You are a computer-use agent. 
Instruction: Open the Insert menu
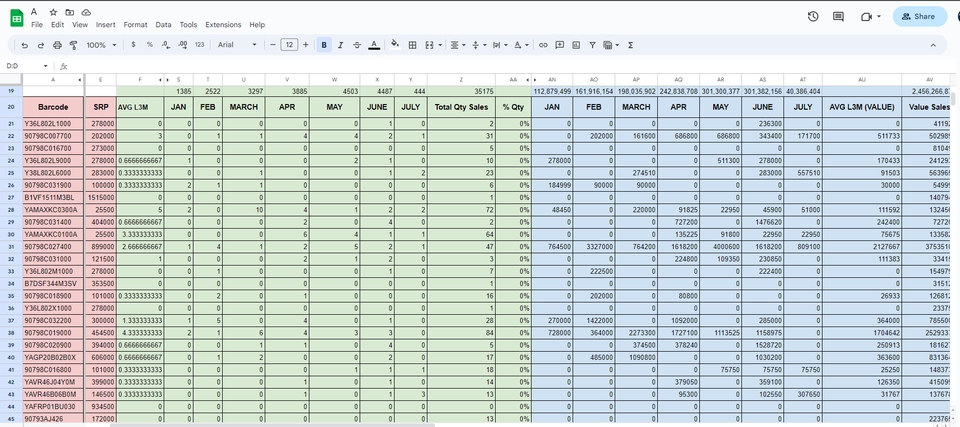point(105,25)
